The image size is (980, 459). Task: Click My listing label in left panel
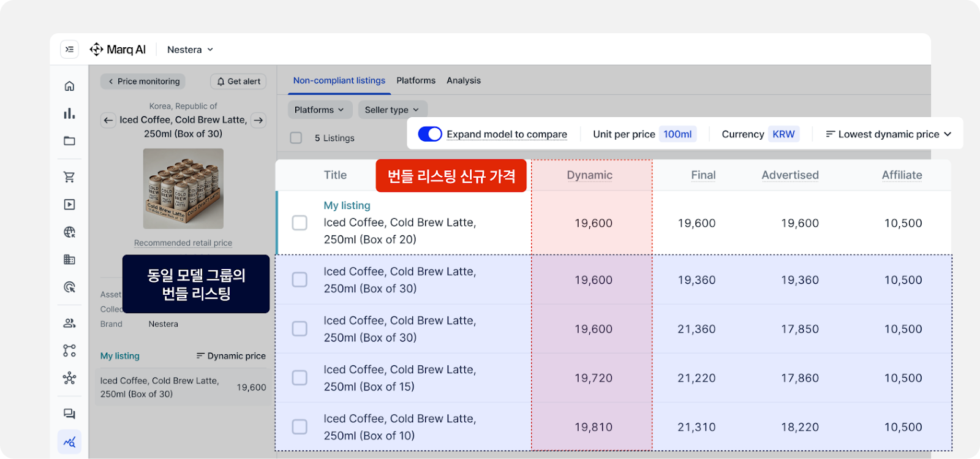point(120,356)
